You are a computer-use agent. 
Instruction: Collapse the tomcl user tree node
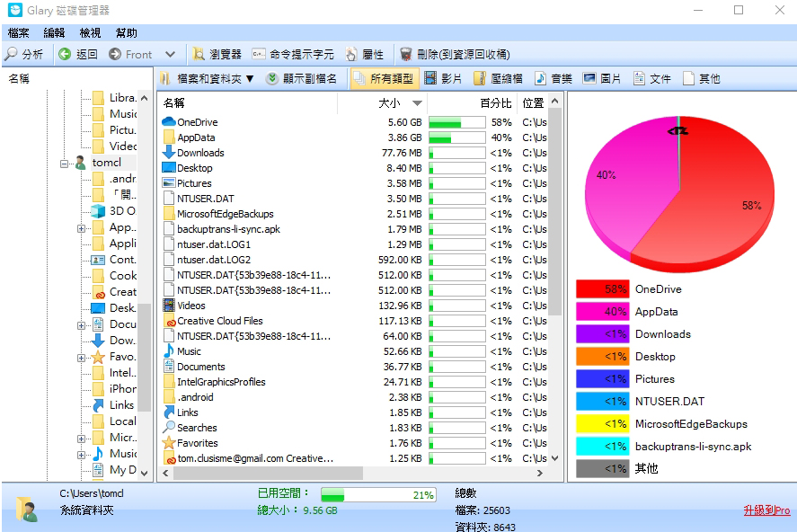coord(65,164)
